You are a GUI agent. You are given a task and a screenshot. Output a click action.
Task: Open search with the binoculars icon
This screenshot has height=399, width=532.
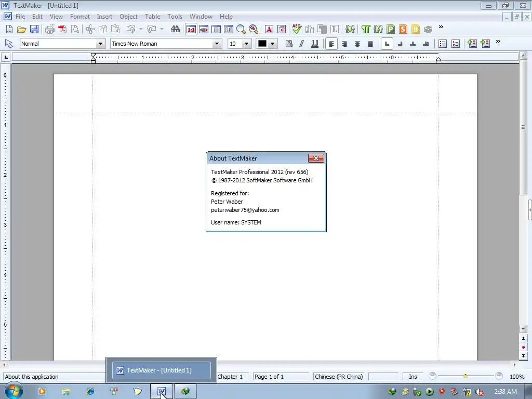point(175,29)
